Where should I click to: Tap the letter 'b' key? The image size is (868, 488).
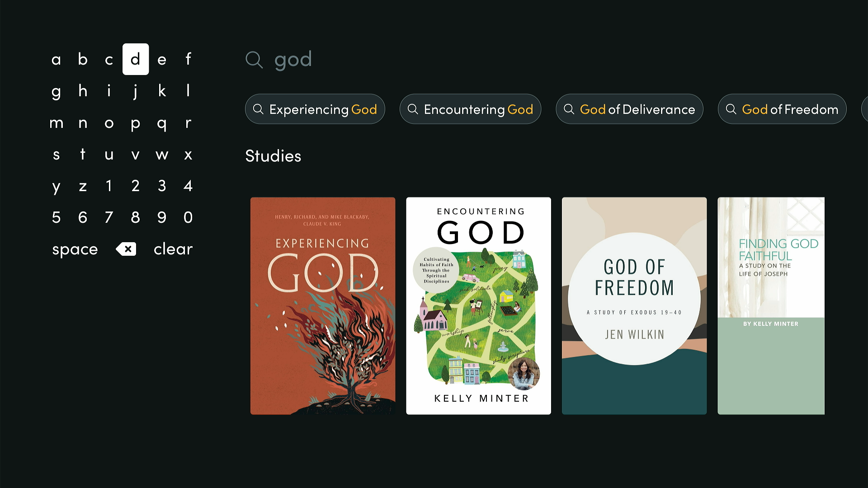pos(83,59)
